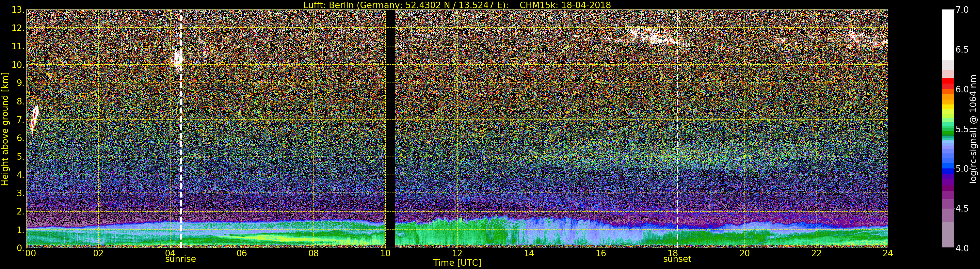Click the time axis tick '02'

98,253
